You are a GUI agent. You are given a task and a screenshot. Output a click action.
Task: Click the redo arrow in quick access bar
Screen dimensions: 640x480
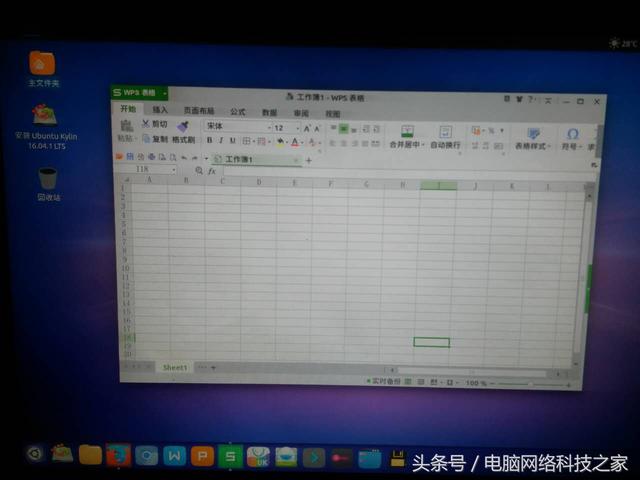click(x=195, y=158)
